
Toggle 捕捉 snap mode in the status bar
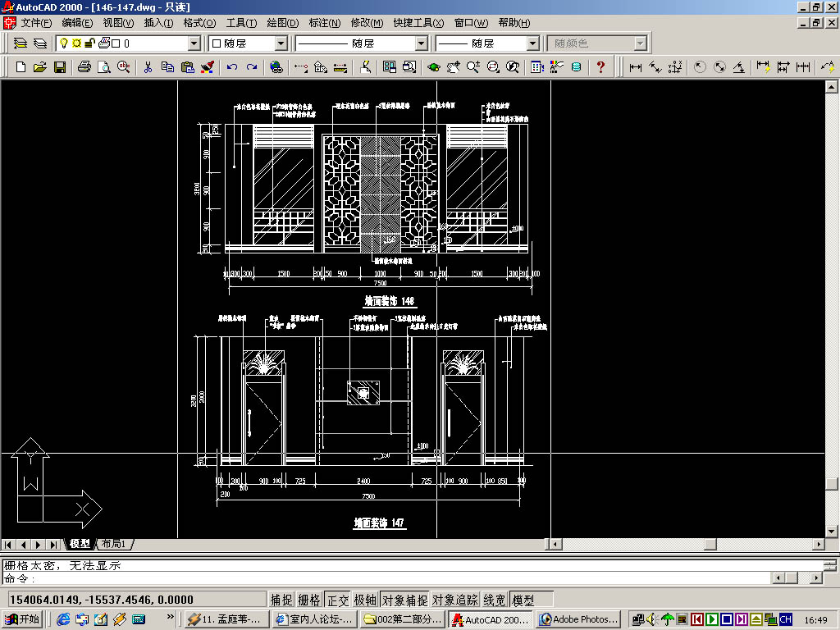(x=281, y=600)
